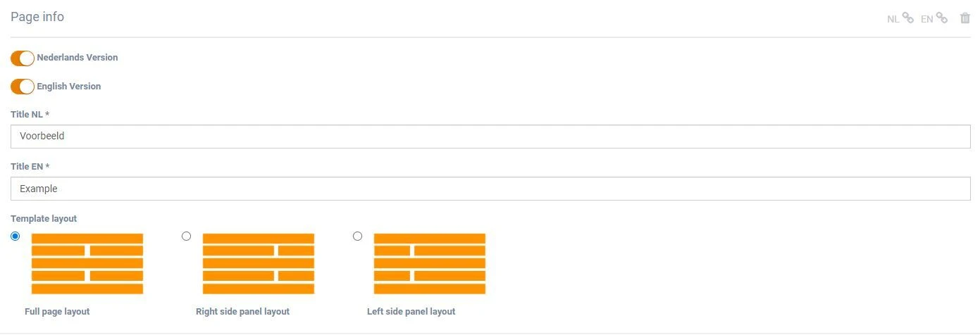Click into the Title EN field containing Example

(x=490, y=189)
